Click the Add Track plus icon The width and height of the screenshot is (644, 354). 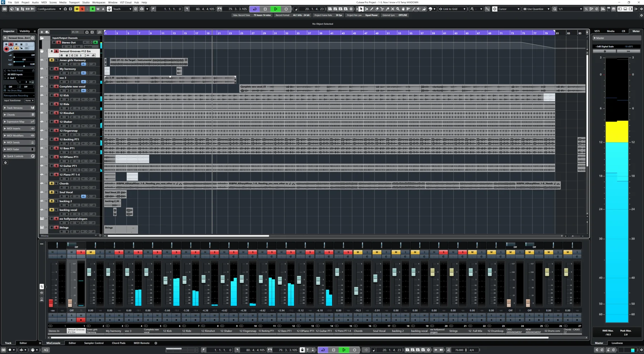[42, 32]
